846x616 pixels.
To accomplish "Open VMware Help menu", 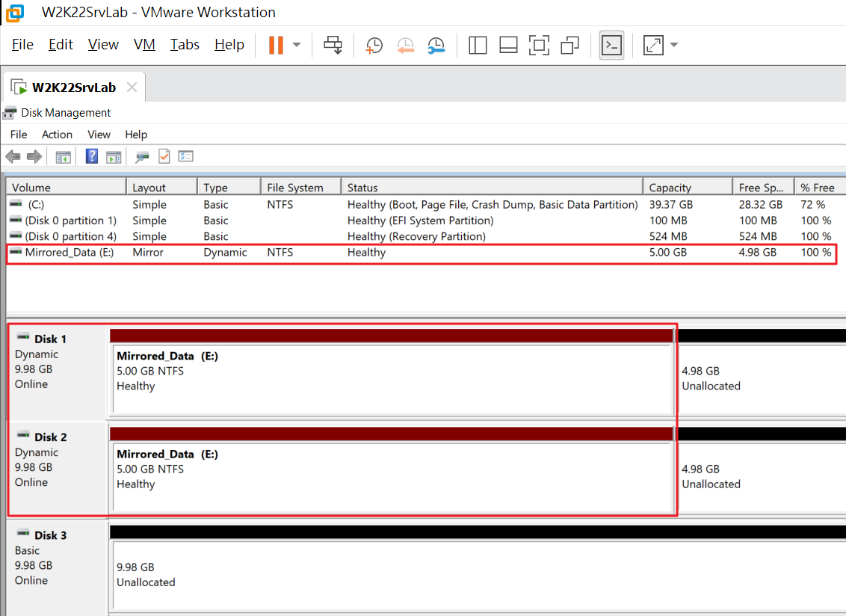I will point(229,44).
